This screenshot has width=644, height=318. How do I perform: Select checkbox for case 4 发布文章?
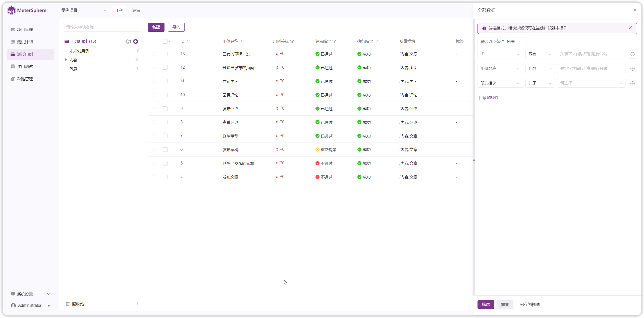click(165, 177)
